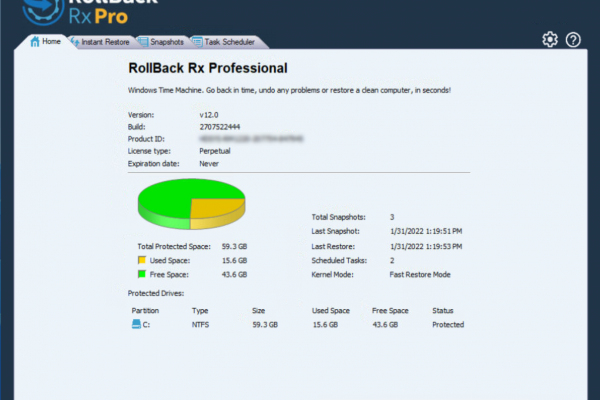Image resolution: width=600 pixels, height=400 pixels.
Task: Click the Protected status cell
Action: coord(448,325)
